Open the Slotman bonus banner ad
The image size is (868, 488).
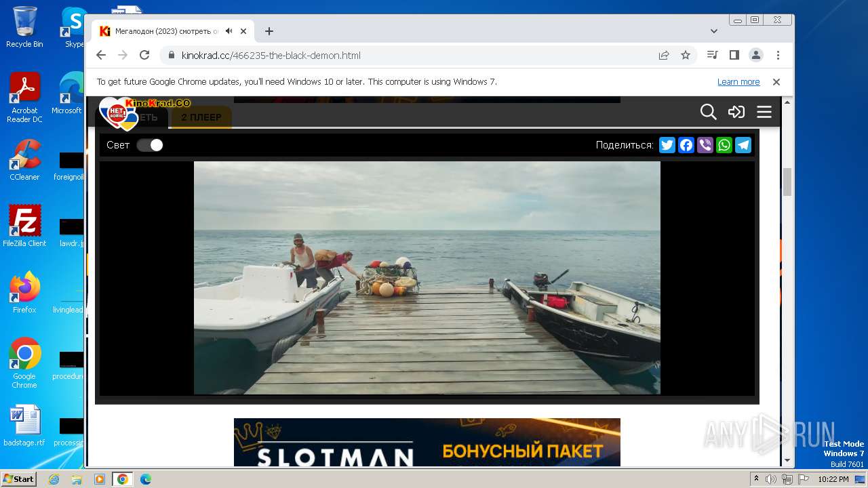pyautogui.click(x=427, y=442)
